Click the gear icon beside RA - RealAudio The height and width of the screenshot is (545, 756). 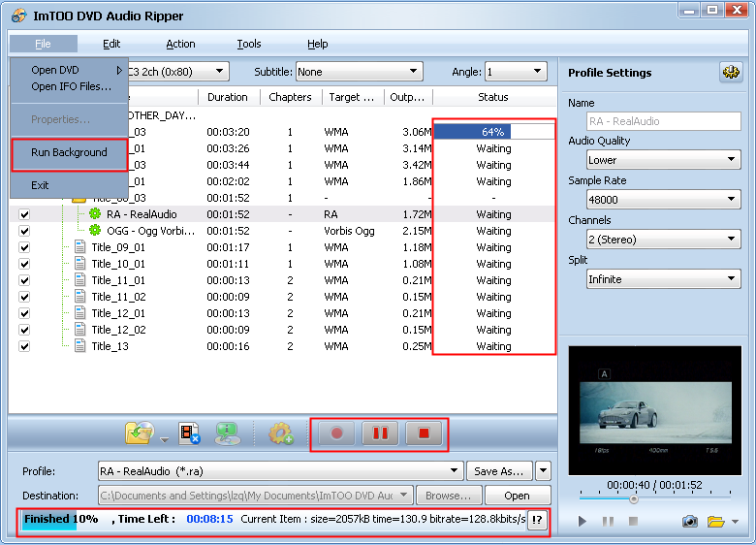click(x=95, y=213)
